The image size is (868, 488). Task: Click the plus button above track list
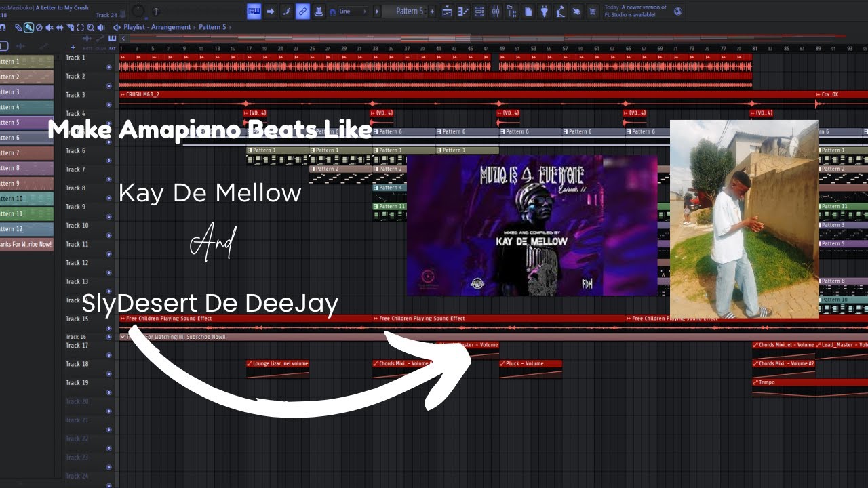tap(73, 47)
